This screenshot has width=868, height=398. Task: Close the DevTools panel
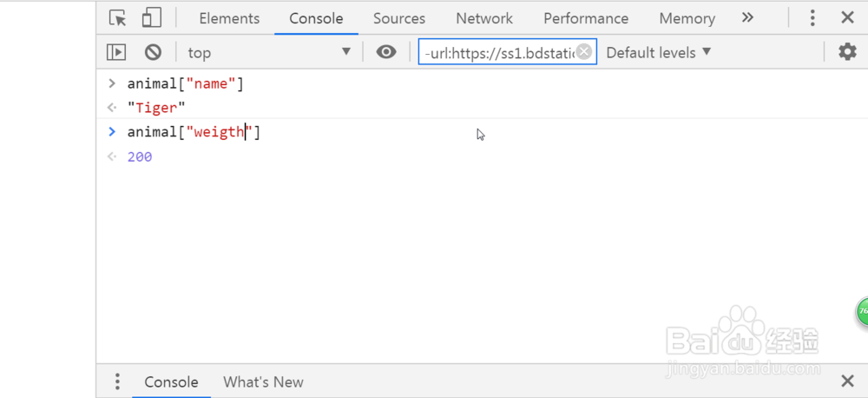(x=847, y=18)
